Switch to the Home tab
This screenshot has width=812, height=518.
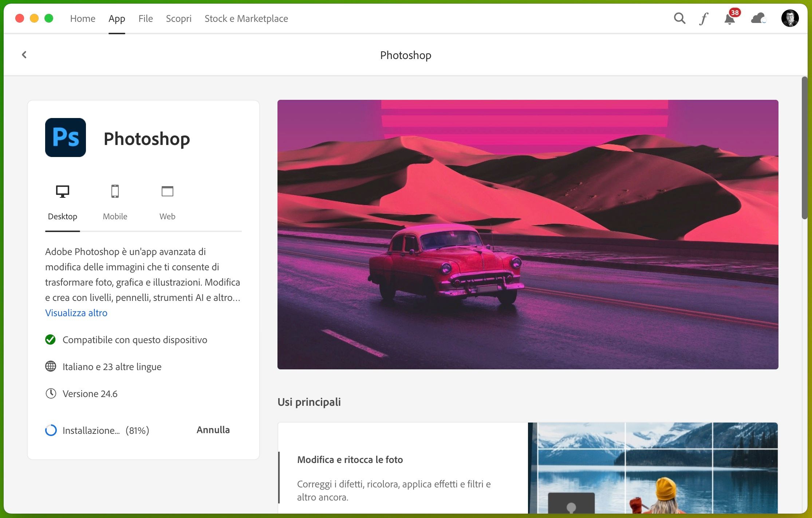[83, 19]
